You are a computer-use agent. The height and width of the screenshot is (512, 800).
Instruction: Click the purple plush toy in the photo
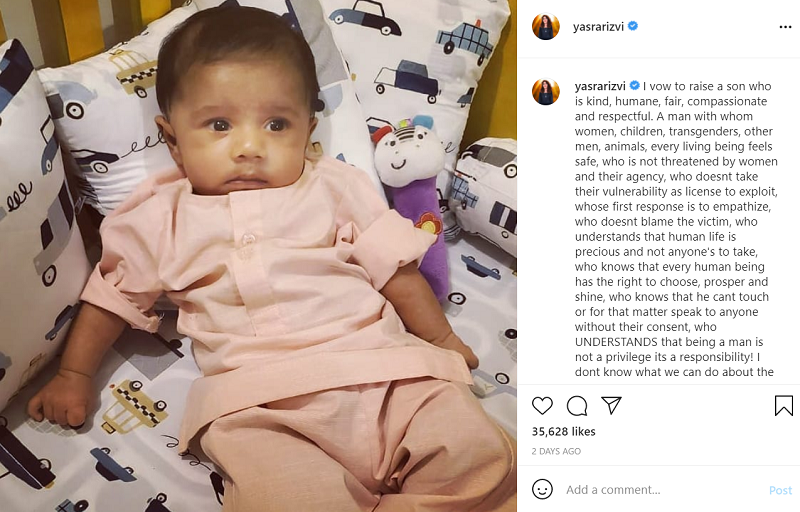(x=412, y=204)
